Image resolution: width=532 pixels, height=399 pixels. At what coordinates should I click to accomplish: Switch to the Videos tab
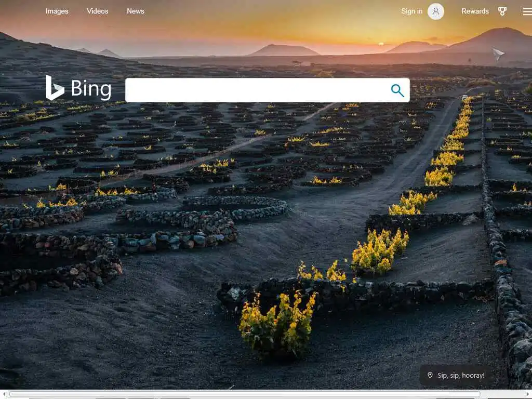tap(97, 11)
